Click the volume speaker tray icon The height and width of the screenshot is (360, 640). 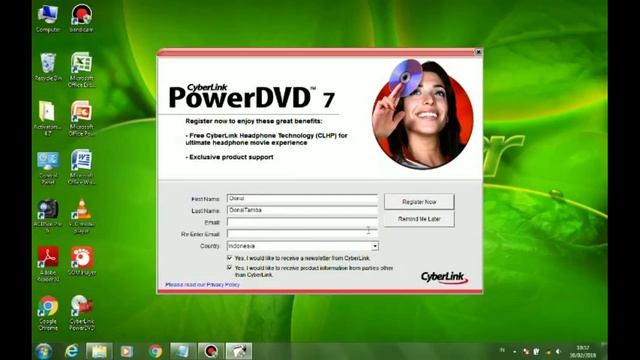558,351
